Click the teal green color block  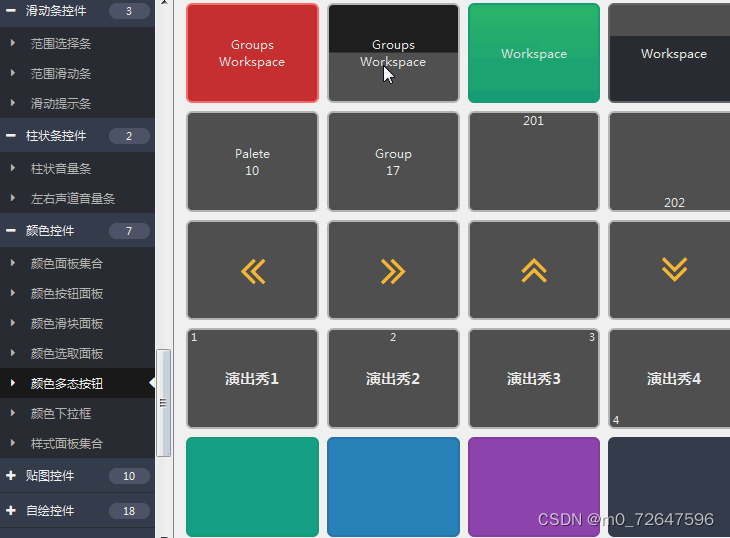coord(252,487)
